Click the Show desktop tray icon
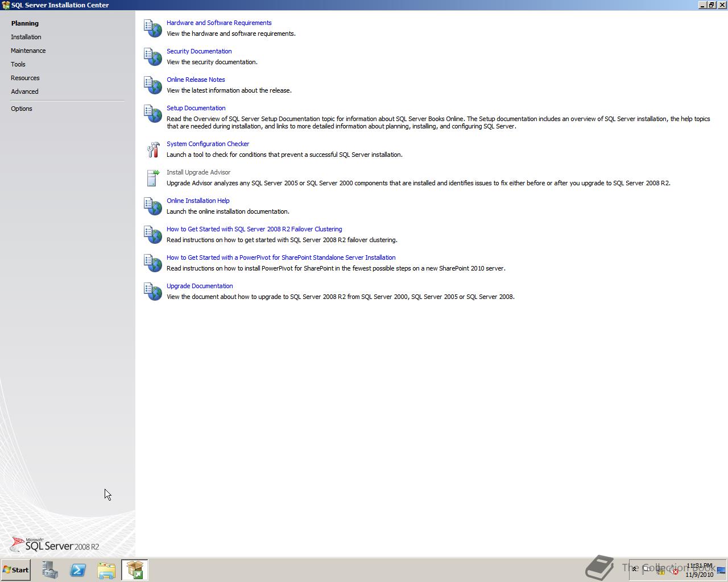The image size is (728, 582). 722,570
